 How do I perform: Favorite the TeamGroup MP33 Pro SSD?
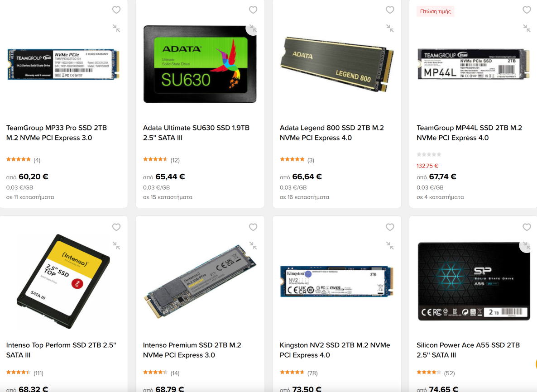116,10
